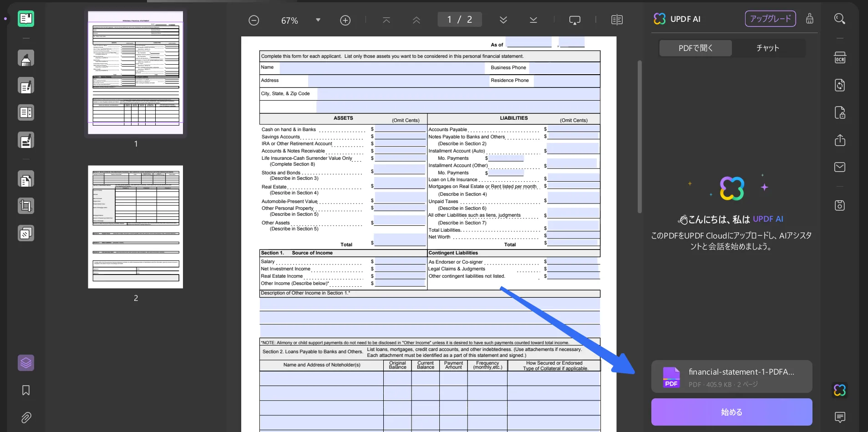The image size is (868, 432).
Task: Select the Crop Pages tool
Action: tap(26, 206)
